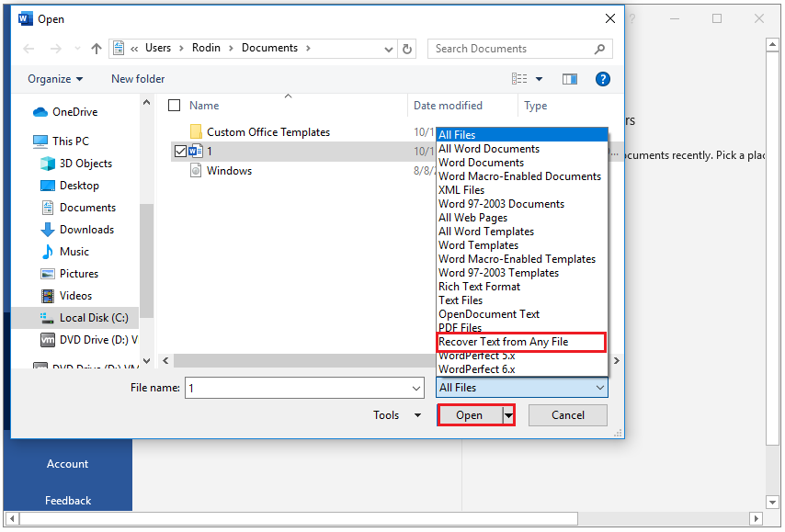Navigate to Downloads in sidebar
The image size is (785, 532).
77,229
